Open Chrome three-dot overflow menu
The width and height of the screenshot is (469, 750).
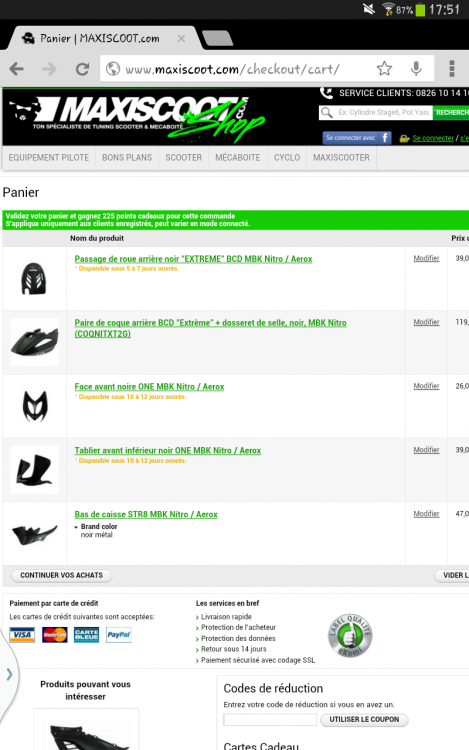(x=452, y=69)
